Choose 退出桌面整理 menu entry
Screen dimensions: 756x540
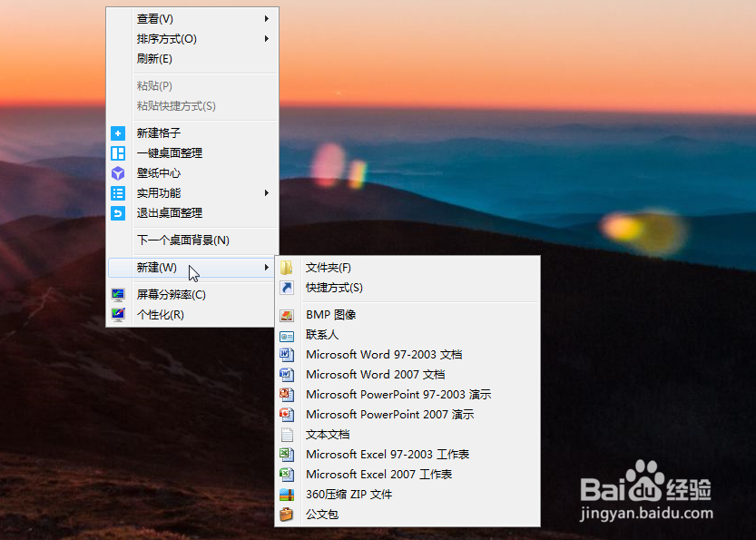(192, 213)
